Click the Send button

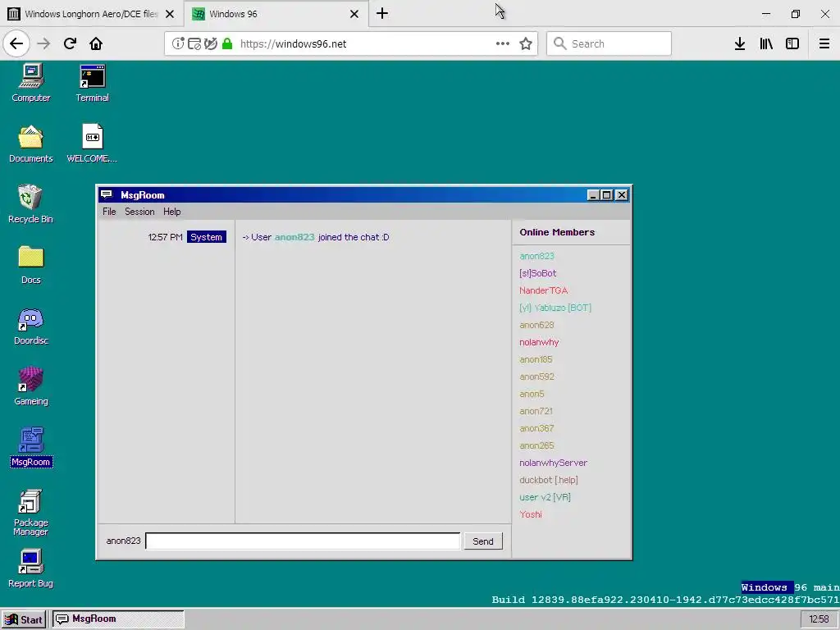[483, 541]
